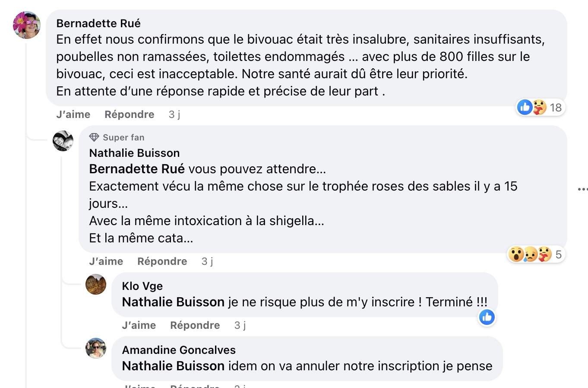Click the 3 j timestamp on Bernadette's comment

174,114
